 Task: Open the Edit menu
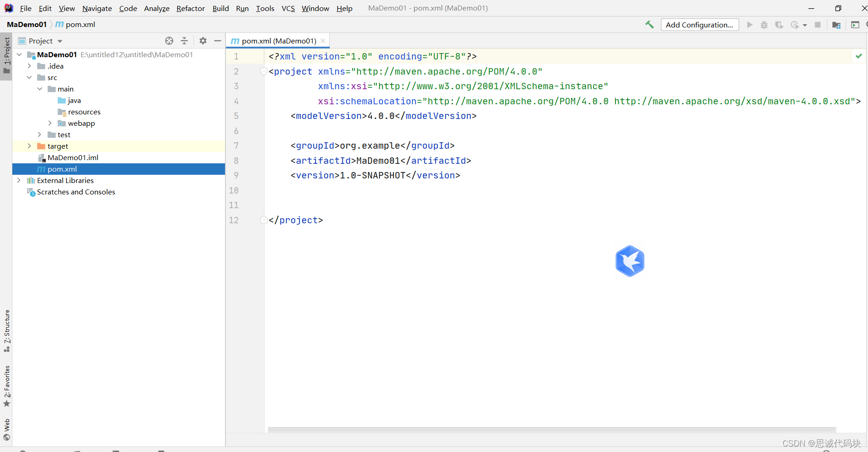[x=45, y=8]
